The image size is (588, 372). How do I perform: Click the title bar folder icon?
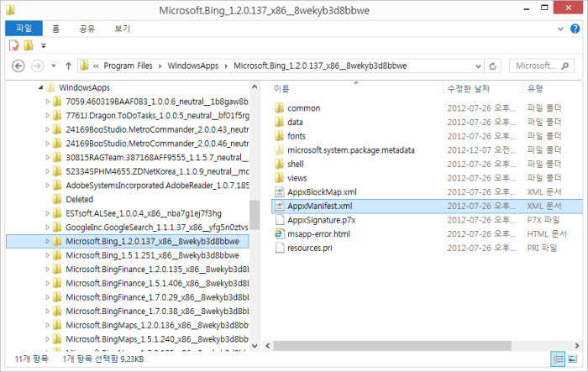(10, 10)
